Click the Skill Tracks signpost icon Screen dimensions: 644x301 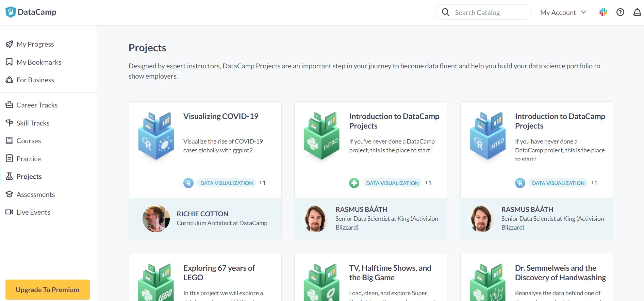click(10, 123)
